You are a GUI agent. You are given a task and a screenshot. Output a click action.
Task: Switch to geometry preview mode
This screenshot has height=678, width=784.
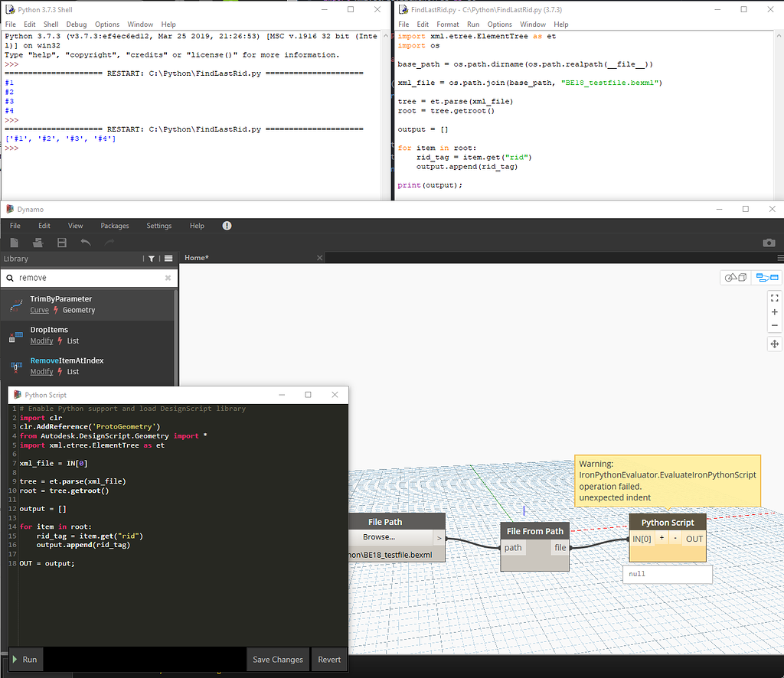pos(736,278)
